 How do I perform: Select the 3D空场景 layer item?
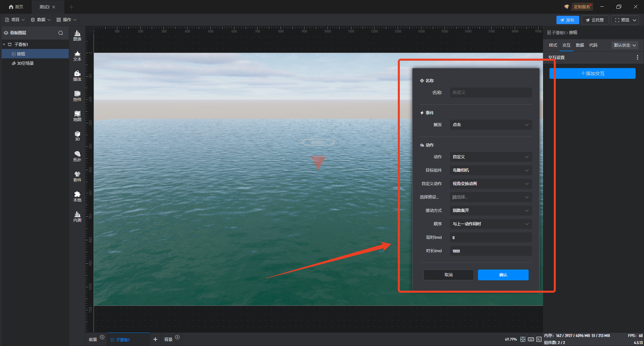point(25,63)
